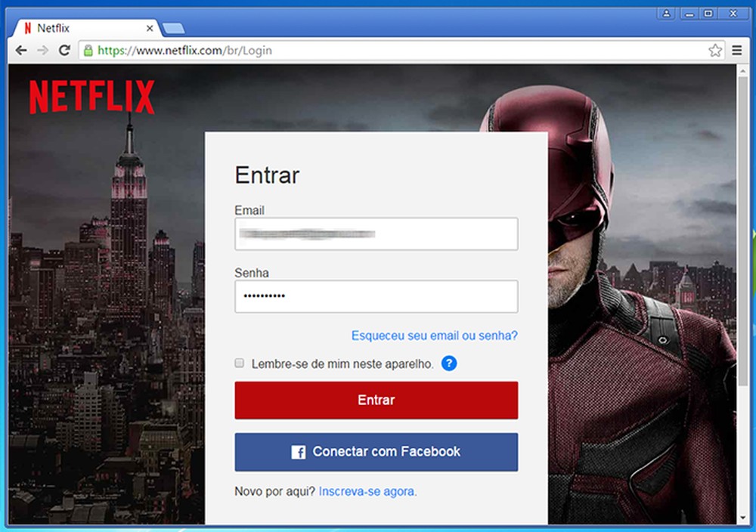The width and height of the screenshot is (756, 532).
Task: Click the page reload icon
Action: [x=65, y=50]
